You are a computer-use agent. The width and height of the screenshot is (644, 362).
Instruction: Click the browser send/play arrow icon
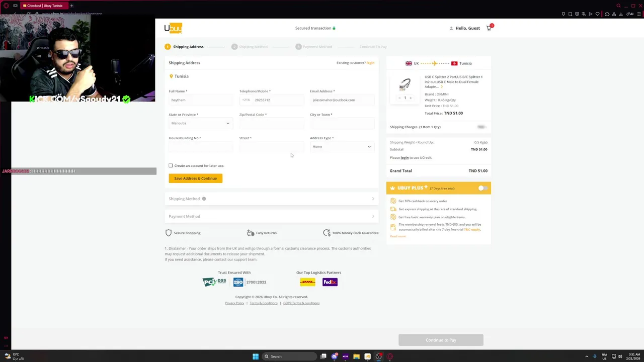pyautogui.click(x=591, y=14)
